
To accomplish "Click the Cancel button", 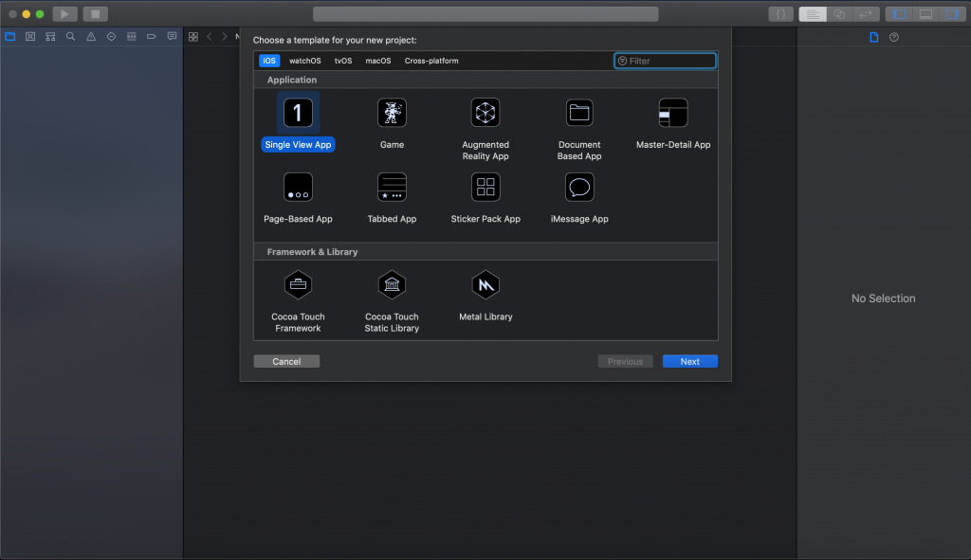I will point(286,361).
